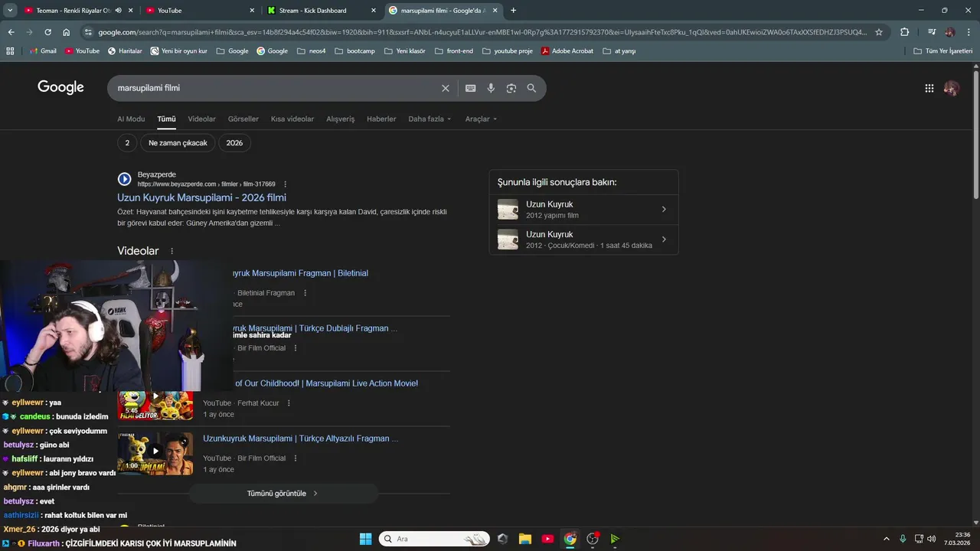Screen dimensions: 980x551
Task: Open Chrome media controls icon
Action: click(x=932, y=32)
